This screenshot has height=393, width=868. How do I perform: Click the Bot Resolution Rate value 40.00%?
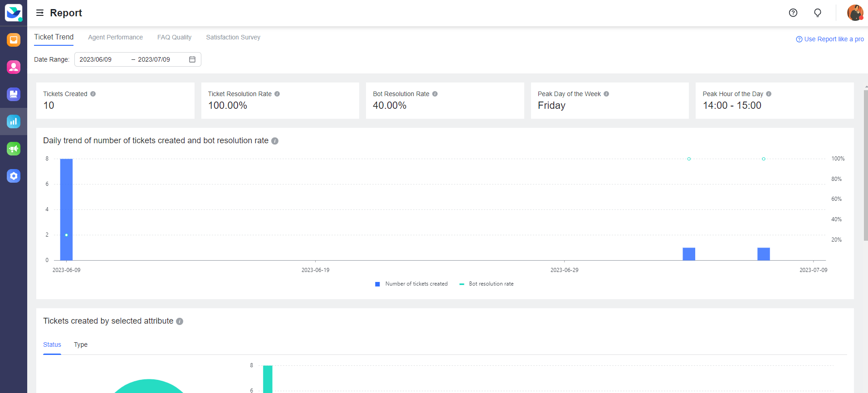(390, 106)
